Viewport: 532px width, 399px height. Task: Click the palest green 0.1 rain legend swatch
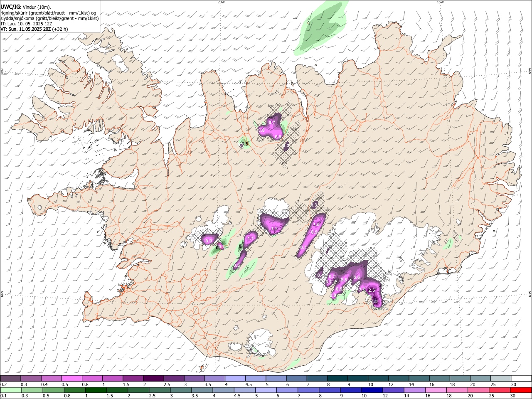click(x=11, y=390)
